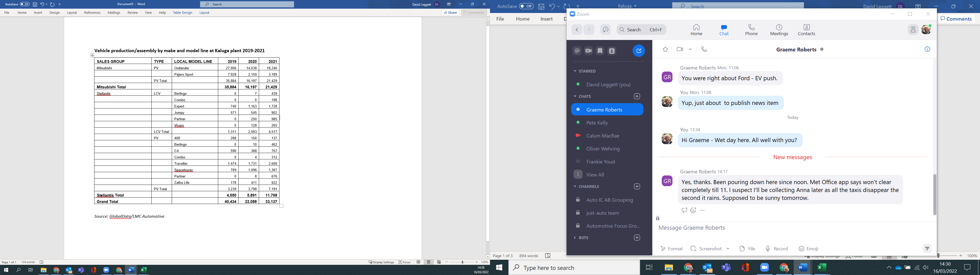This screenshot has height=275, width=980.
Task: Open the video call options dropdown arrow
Action: (x=690, y=49)
